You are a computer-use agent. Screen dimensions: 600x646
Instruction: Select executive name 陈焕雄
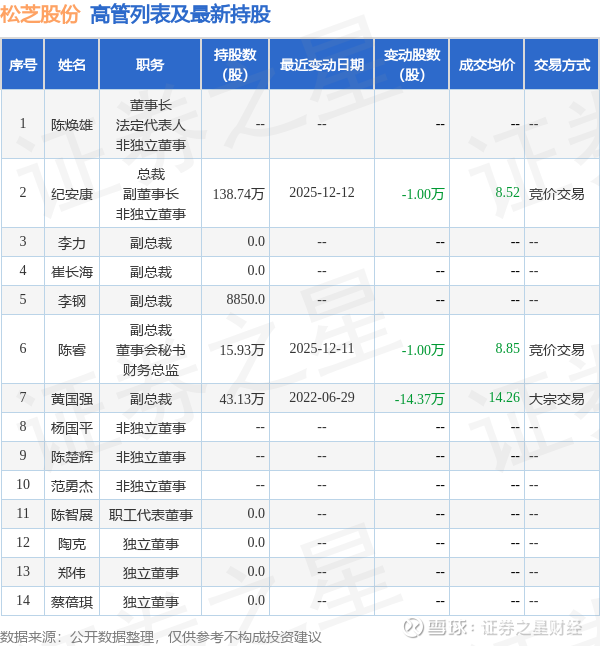point(72,125)
